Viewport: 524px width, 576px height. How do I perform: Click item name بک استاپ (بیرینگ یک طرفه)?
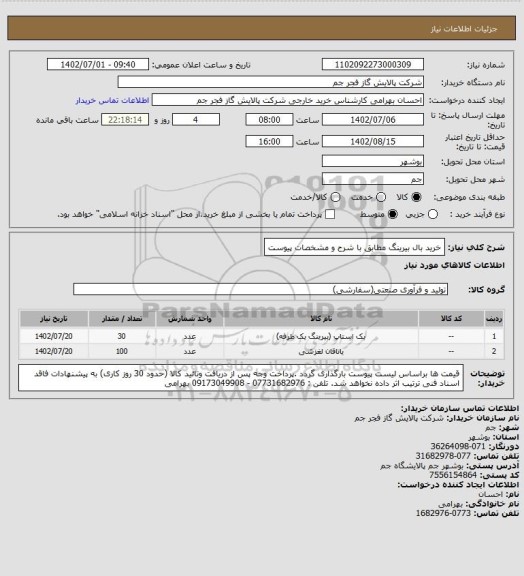pos(321,336)
